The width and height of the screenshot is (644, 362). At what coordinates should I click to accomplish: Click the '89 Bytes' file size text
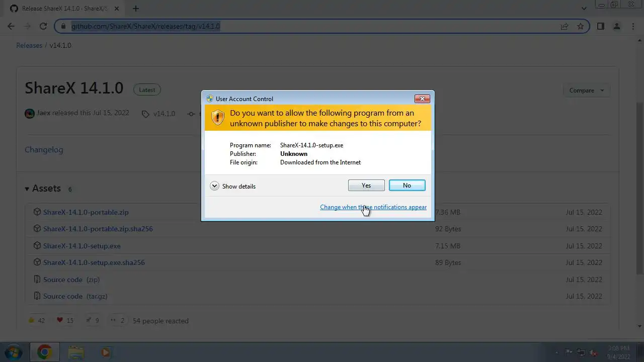point(448,262)
